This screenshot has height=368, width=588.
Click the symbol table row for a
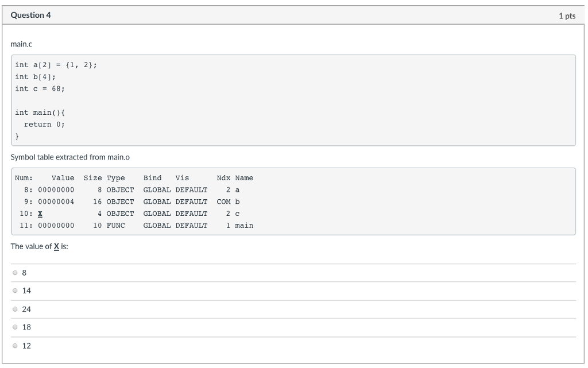(134, 190)
